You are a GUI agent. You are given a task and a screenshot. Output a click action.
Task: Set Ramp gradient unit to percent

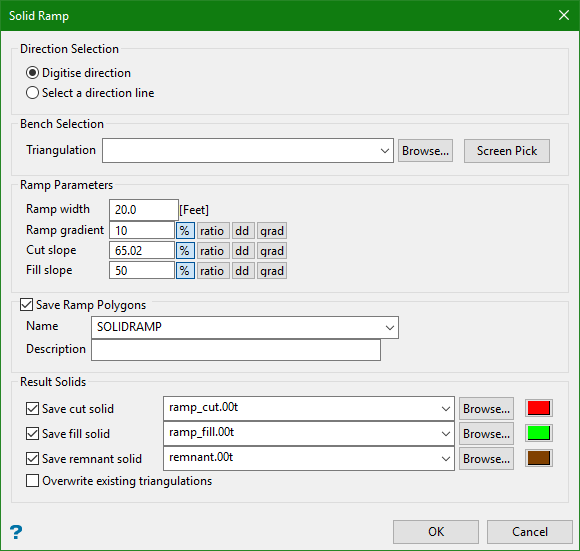185,231
